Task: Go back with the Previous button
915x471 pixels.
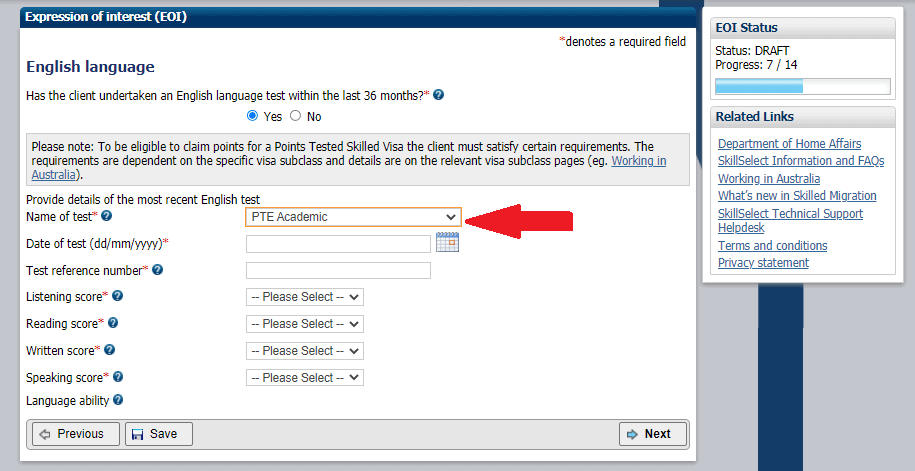Action: [x=76, y=434]
